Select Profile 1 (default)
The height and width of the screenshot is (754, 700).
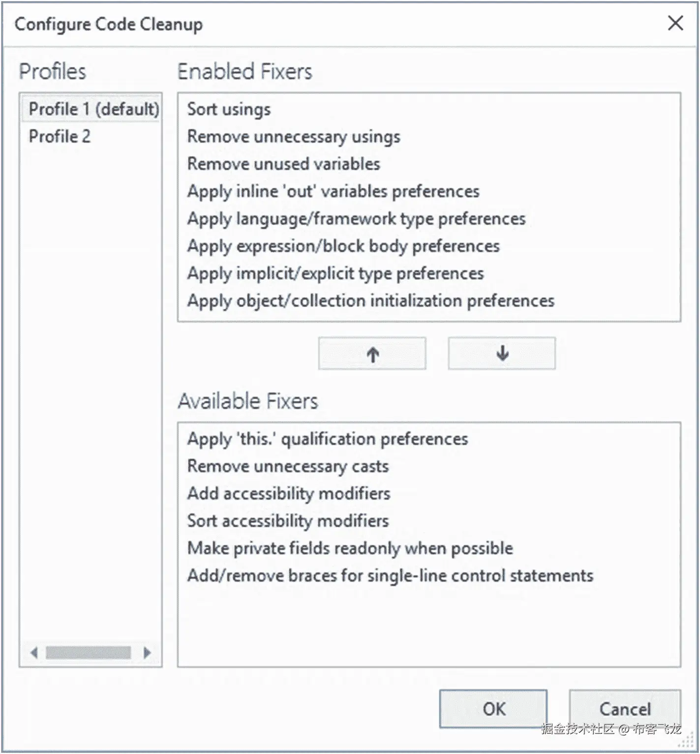93,109
